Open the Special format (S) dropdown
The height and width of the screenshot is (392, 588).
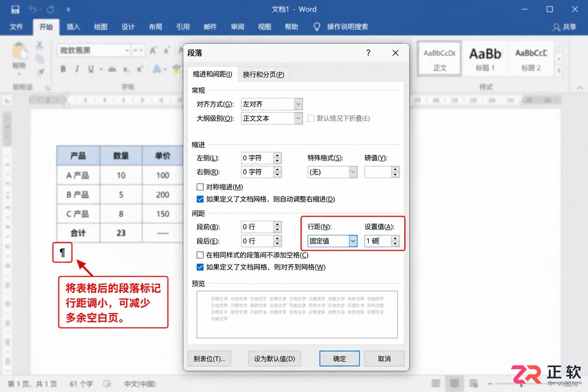353,172
